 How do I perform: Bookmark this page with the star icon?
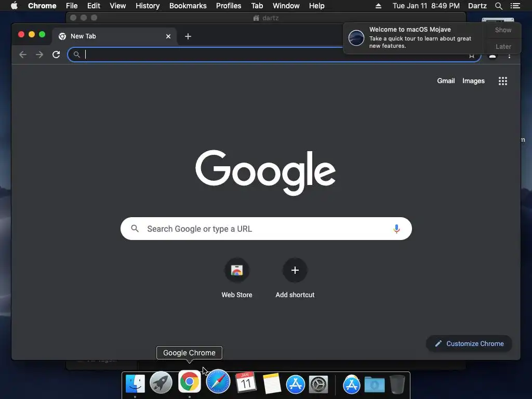coord(472,56)
